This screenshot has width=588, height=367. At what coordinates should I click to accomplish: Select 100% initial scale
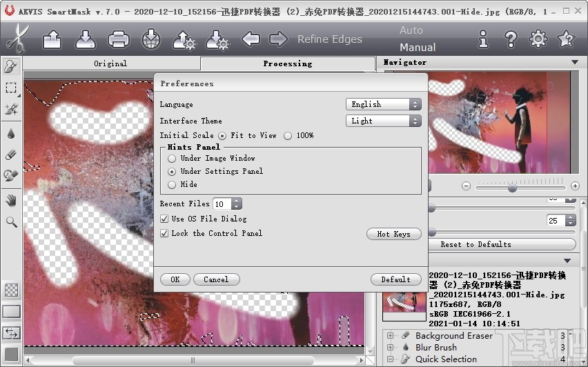(x=288, y=136)
